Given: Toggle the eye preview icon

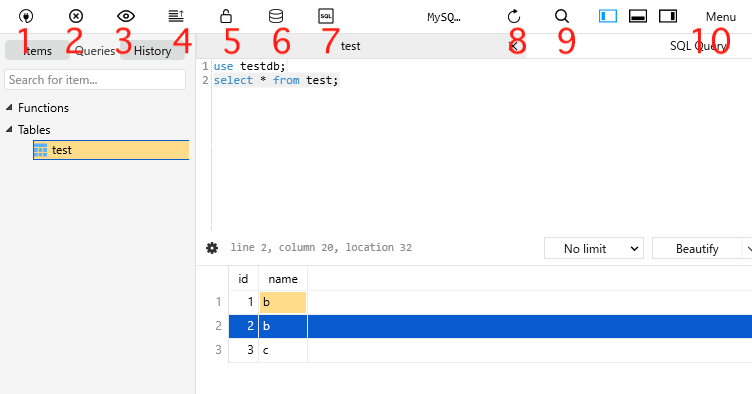Looking at the screenshot, I should click(x=126, y=16).
